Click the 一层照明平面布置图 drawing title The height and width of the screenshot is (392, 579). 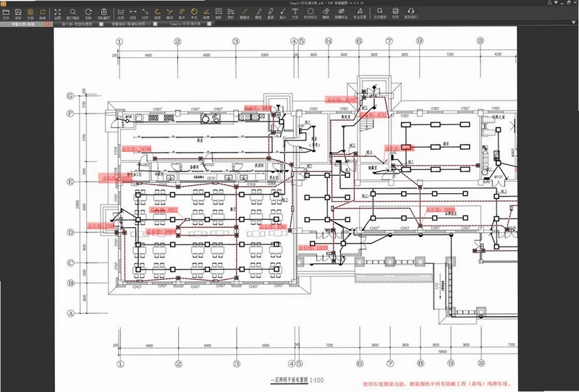pyautogui.click(x=289, y=380)
